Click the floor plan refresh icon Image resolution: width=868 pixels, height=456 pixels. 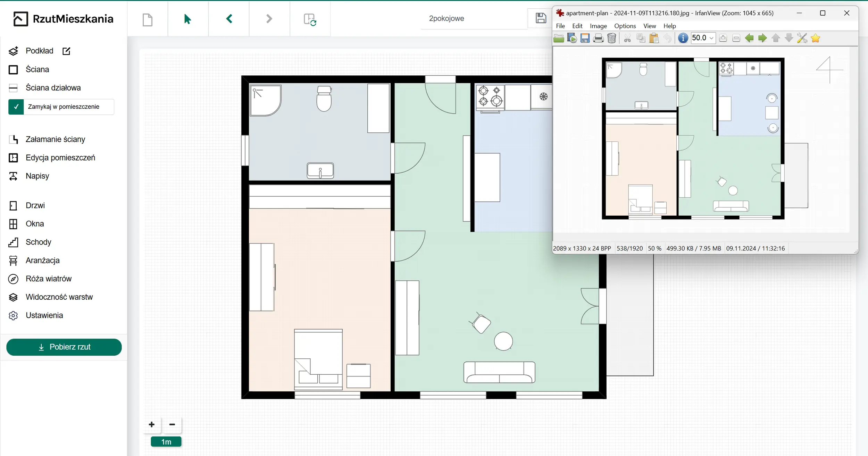pyautogui.click(x=310, y=19)
